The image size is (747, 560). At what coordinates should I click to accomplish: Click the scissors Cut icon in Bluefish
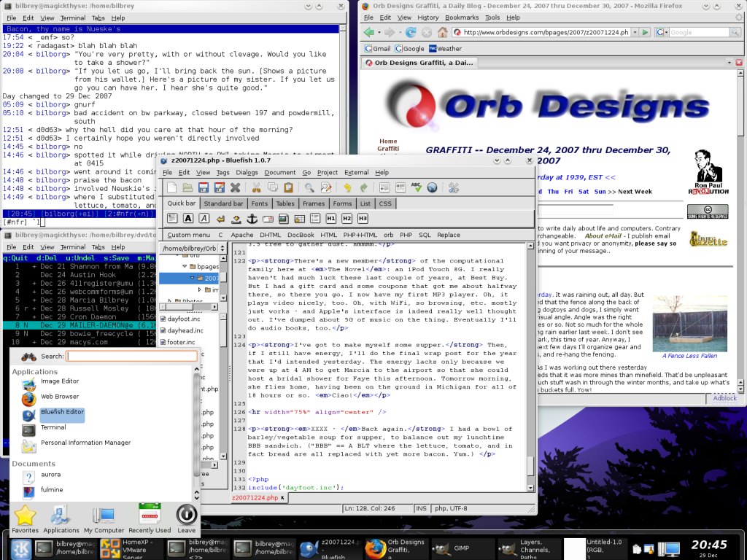256,188
